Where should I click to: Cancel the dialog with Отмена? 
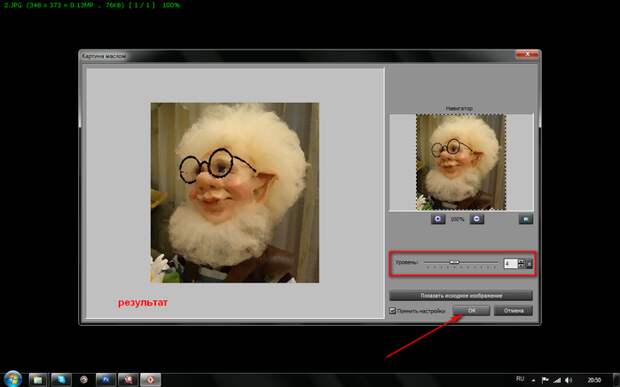pos(513,311)
